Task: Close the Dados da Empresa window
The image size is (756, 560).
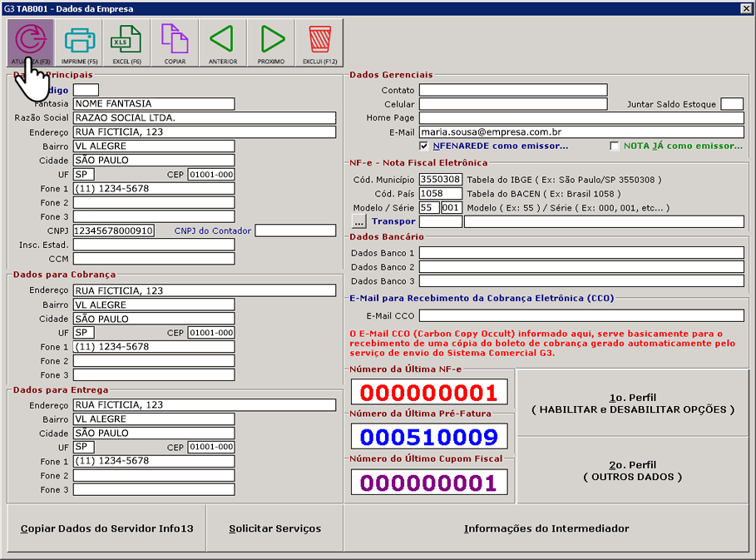Action: pyautogui.click(x=746, y=8)
